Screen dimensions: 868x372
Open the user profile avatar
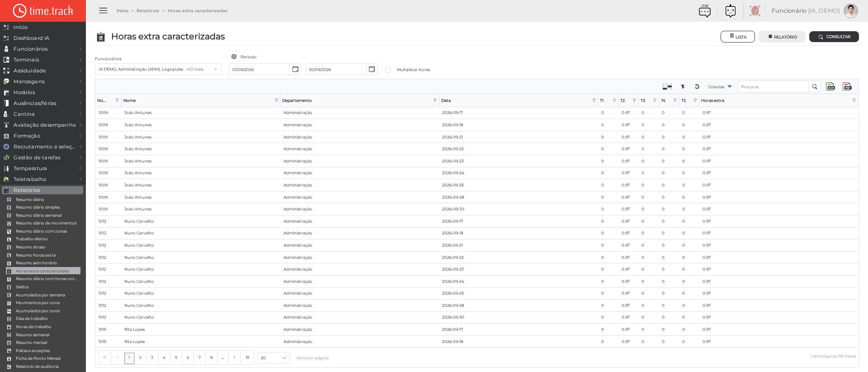(850, 10)
